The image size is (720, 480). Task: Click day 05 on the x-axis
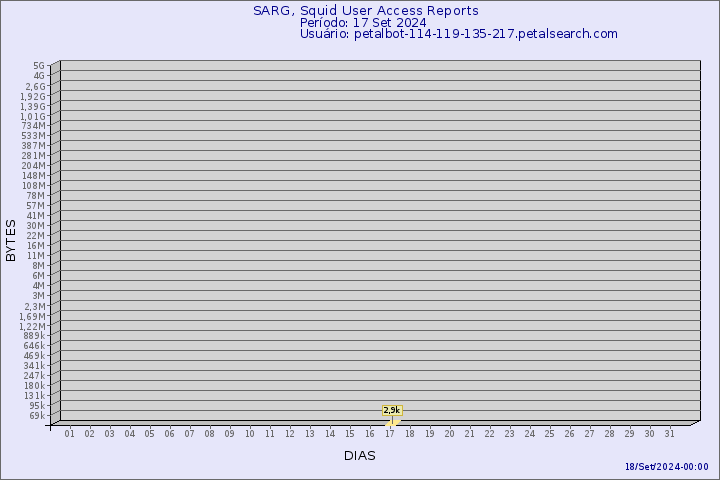[149, 434]
